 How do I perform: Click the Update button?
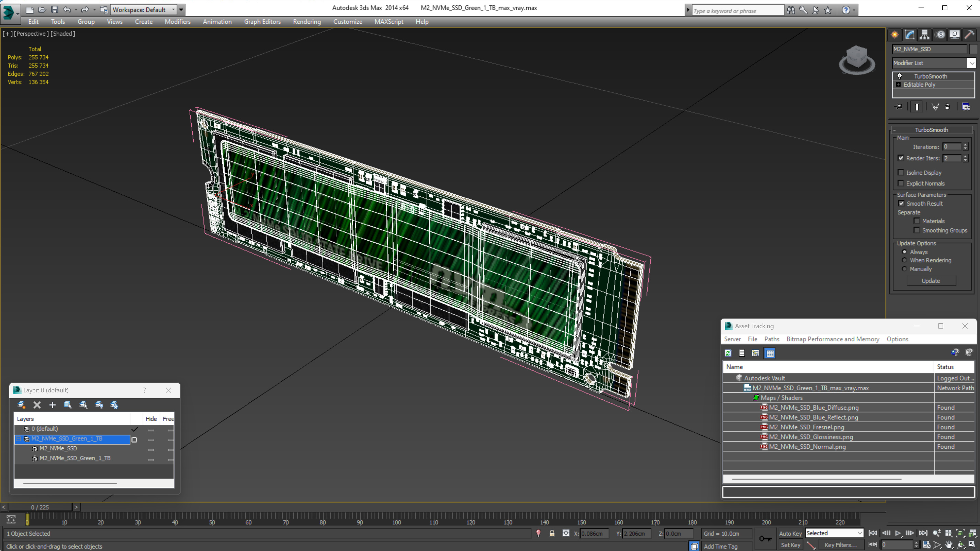coord(931,280)
